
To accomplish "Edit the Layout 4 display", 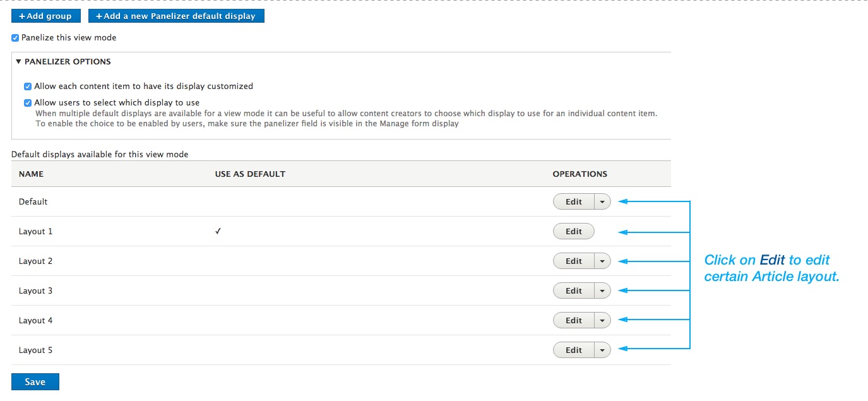I will pos(573,321).
